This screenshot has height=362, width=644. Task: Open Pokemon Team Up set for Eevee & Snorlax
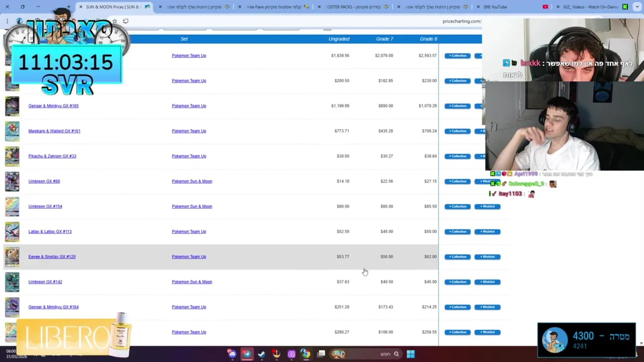189,256
